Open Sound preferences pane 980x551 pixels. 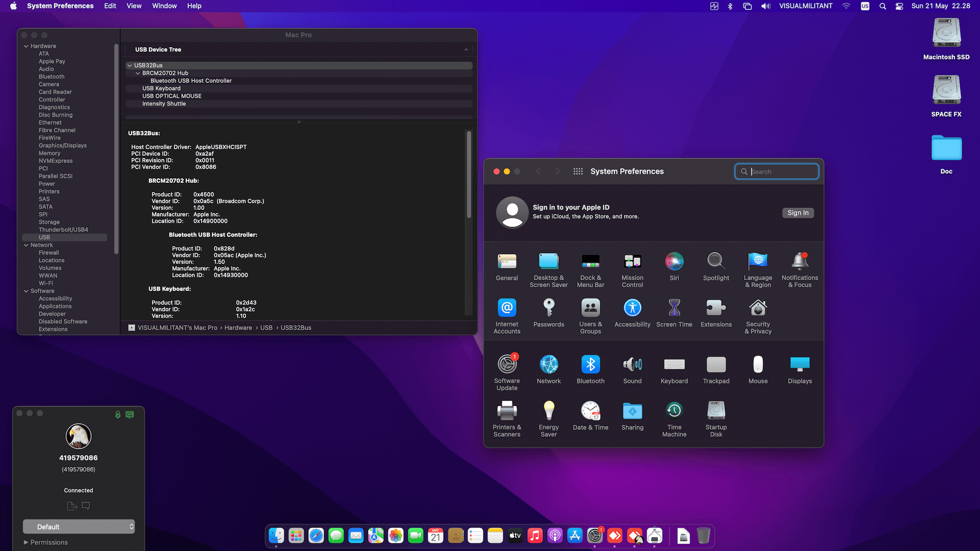click(632, 370)
